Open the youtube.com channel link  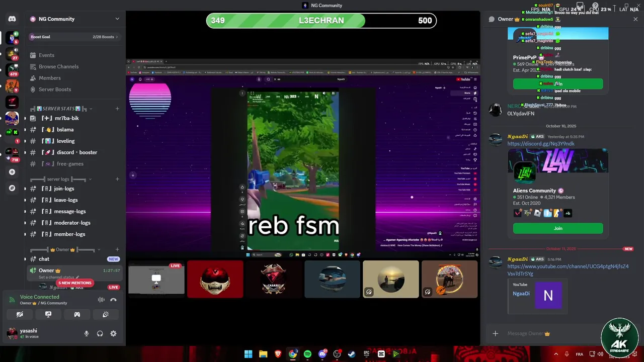point(568,270)
